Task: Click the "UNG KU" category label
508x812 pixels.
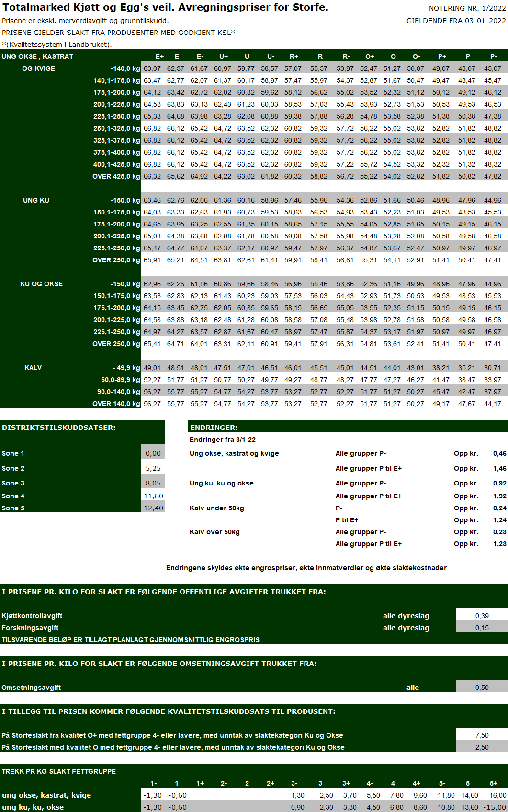Action: [36, 200]
